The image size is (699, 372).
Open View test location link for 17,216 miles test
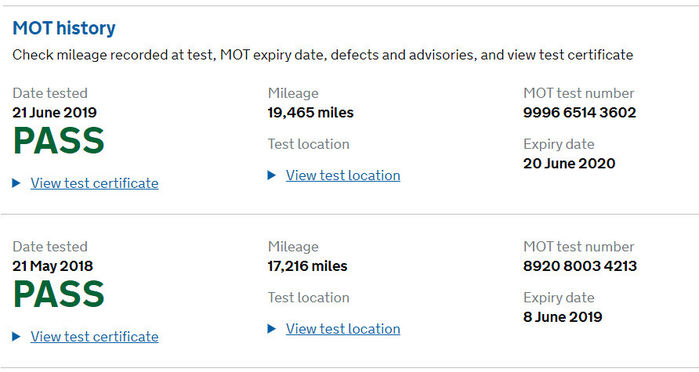click(x=343, y=329)
